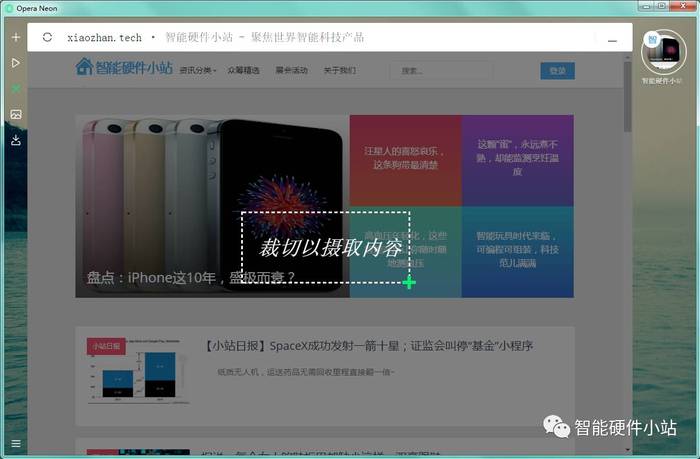Open the gallery panel in the sidebar

[16, 114]
